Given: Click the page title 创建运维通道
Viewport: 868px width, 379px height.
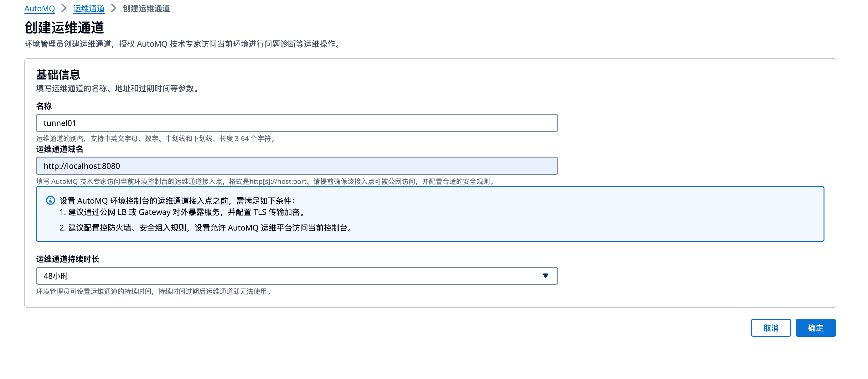Looking at the screenshot, I should (x=64, y=27).
